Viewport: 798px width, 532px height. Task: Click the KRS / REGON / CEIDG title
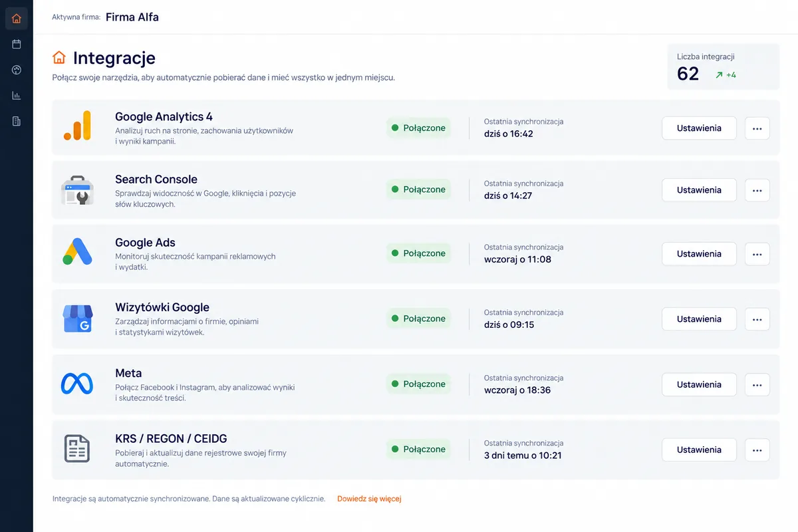click(171, 438)
